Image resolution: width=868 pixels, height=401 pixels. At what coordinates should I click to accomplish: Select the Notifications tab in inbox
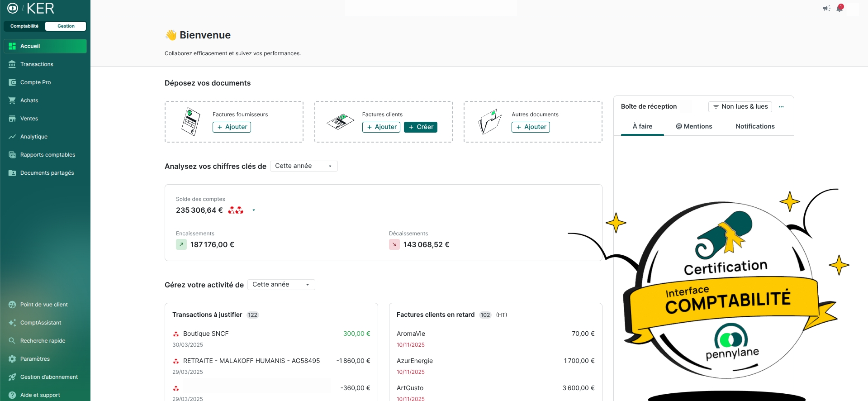tap(755, 126)
